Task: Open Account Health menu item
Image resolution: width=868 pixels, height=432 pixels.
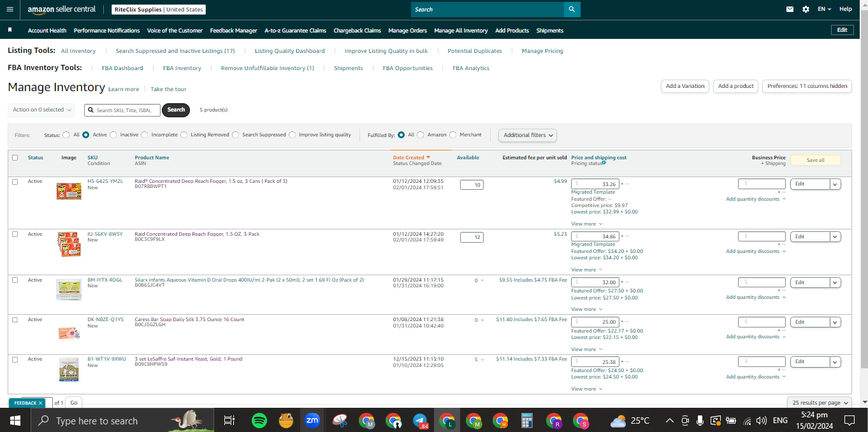Action: click(47, 31)
